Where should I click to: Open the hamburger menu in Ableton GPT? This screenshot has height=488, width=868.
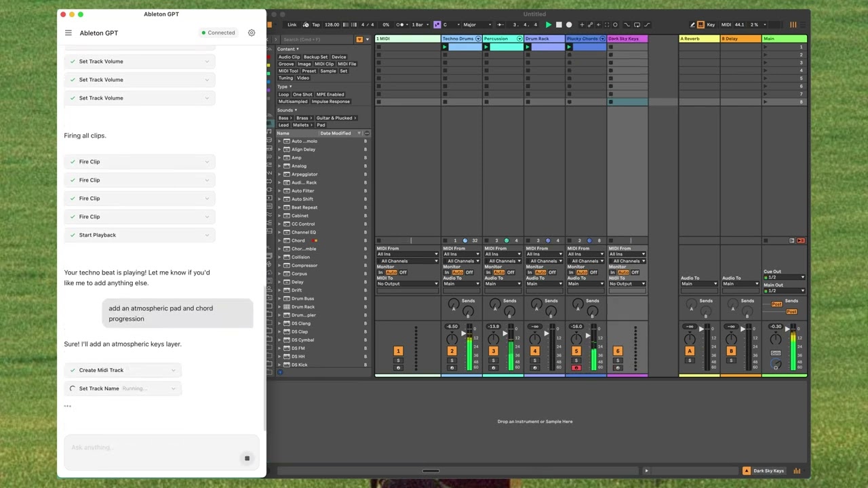point(68,33)
